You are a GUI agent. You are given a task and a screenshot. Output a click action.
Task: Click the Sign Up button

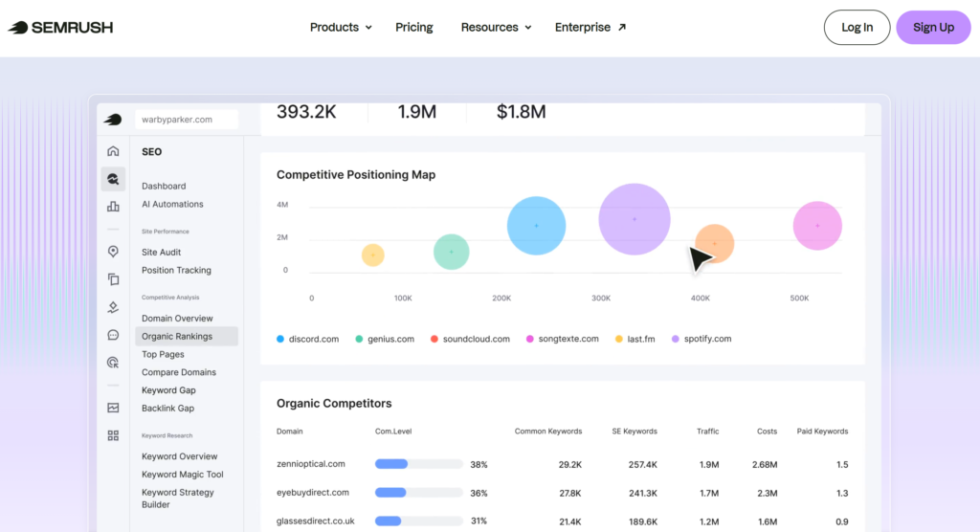coord(933,28)
